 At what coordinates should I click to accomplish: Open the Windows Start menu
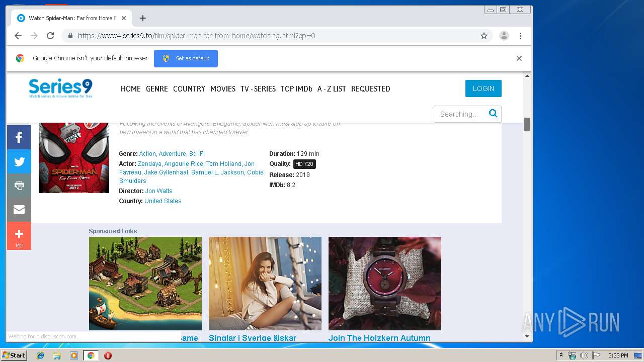tap(14, 355)
